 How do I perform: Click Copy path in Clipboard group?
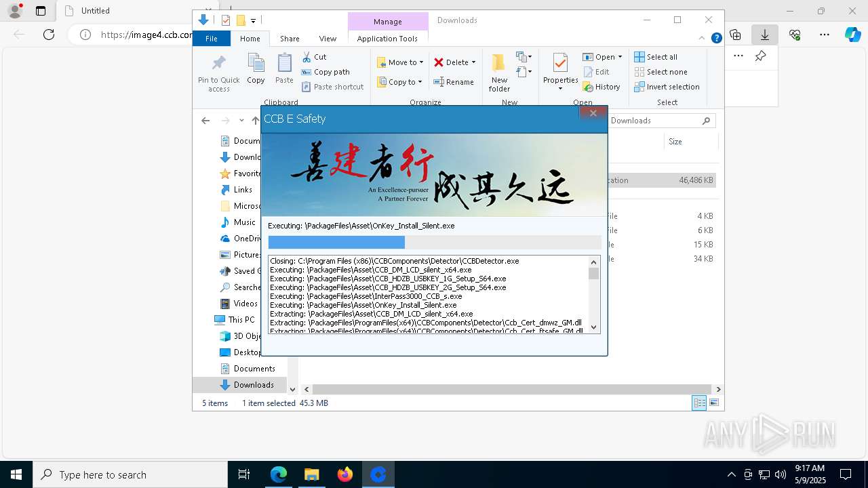(x=325, y=72)
